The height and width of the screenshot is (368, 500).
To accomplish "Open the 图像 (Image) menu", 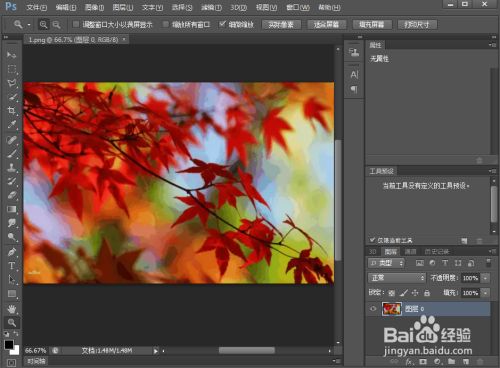I will [94, 7].
